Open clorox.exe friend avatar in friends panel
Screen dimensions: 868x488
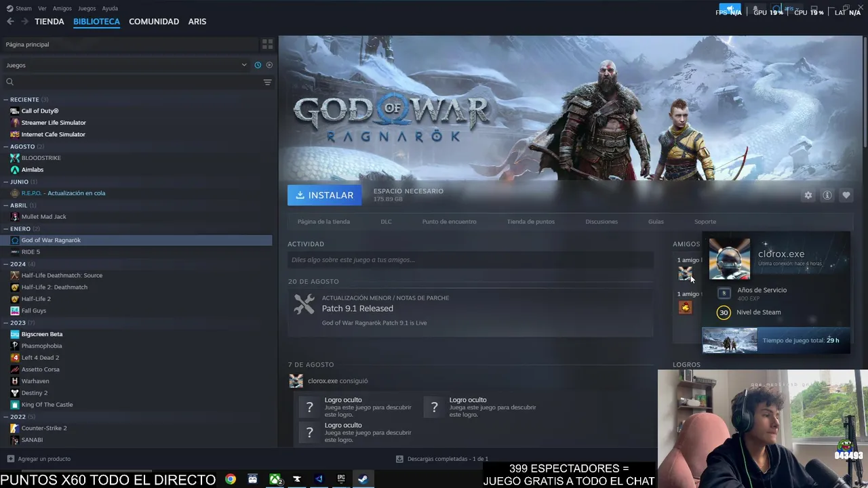pyautogui.click(x=685, y=273)
